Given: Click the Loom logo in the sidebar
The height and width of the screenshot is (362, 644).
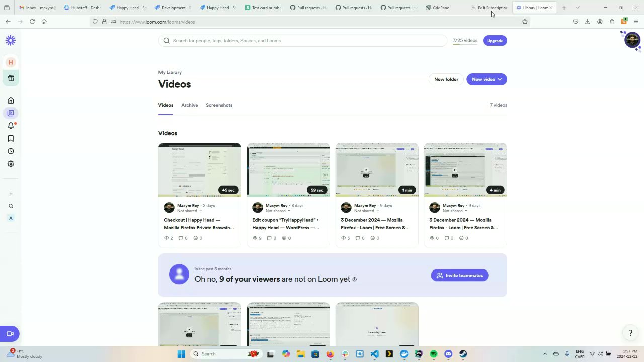Looking at the screenshot, I should point(11,41).
